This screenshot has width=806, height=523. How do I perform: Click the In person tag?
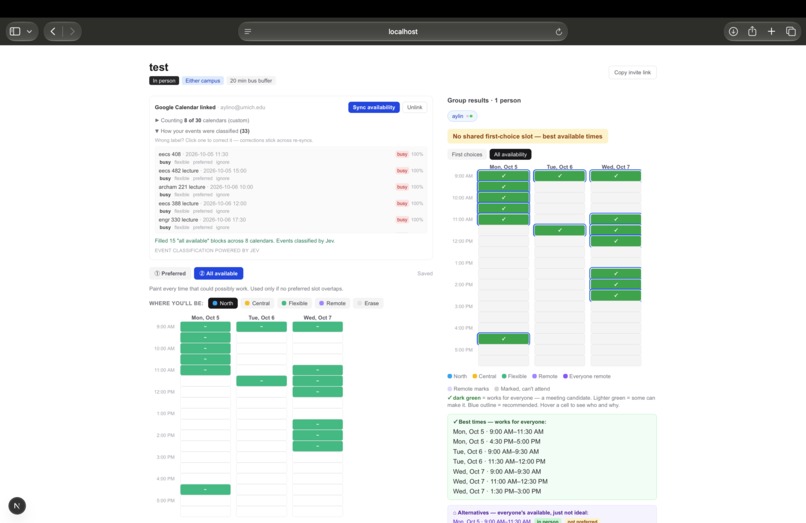click(x=164, y=81)
